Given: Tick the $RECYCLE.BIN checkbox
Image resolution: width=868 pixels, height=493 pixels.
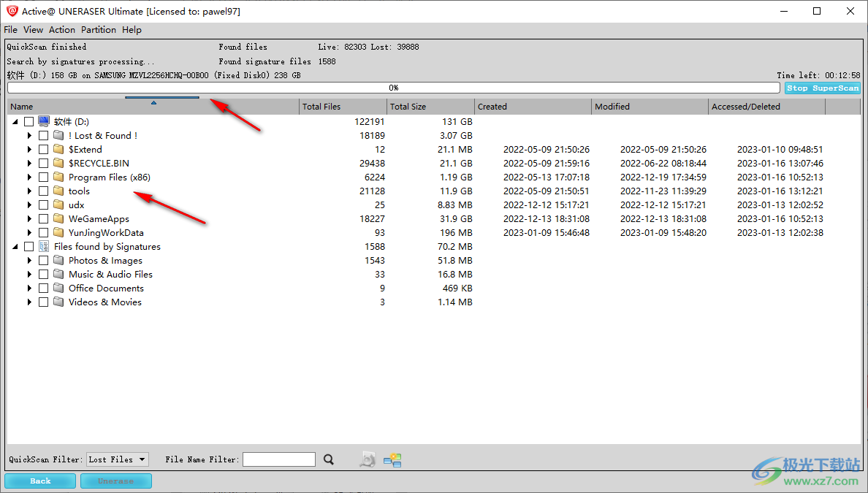Looking at the screenshot, I should click(43, 163).
